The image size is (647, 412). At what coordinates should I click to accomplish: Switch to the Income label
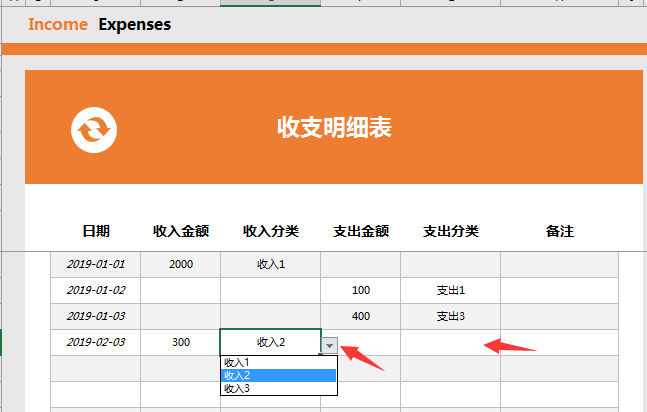pos(58,24)
